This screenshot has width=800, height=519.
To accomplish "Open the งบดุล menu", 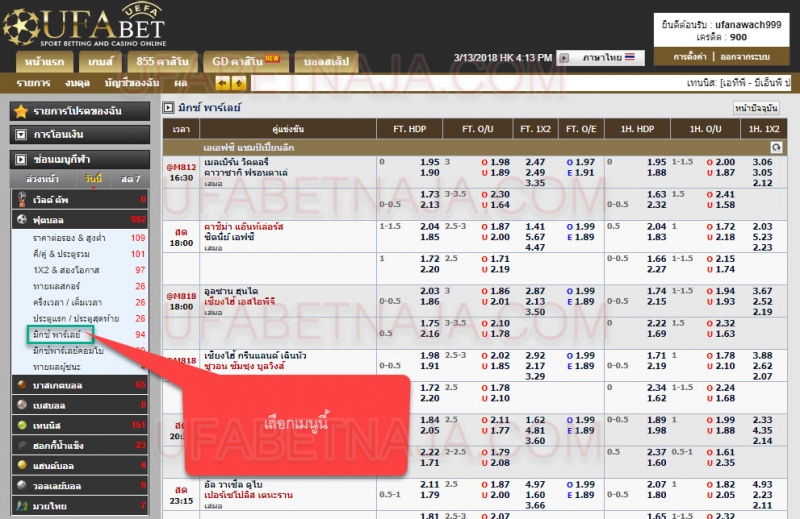I will coord(77,83).
